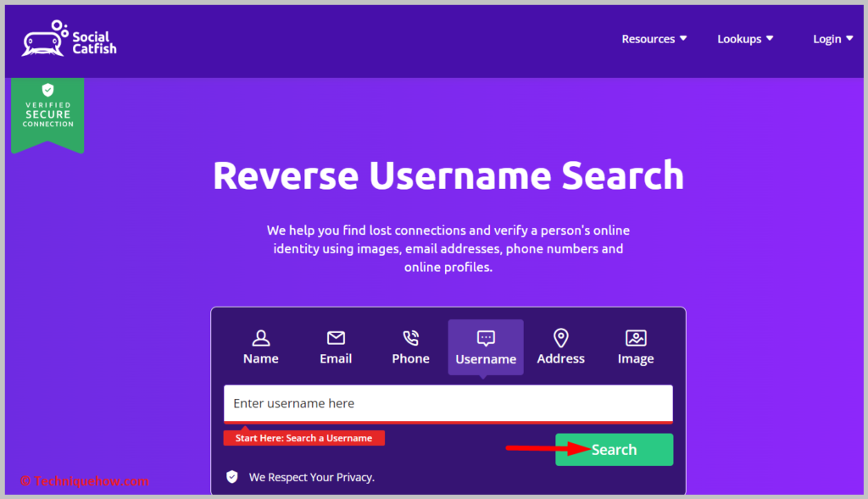Image resolution: width=868 pixels, height=499 pixels.
Task: Switch to the Address search tab
Action: pyautogui.click(x=561, y=347)
